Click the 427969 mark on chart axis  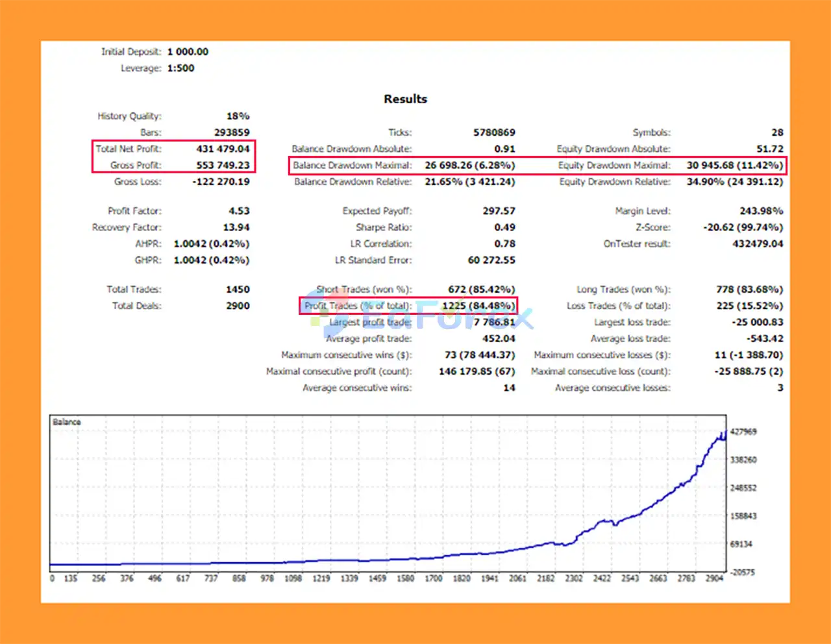(743, 432)
